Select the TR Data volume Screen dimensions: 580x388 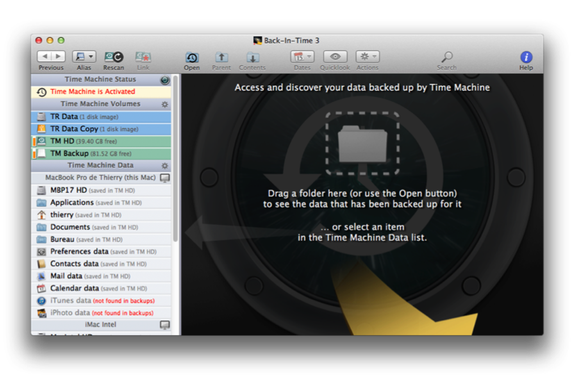[101, 117]
